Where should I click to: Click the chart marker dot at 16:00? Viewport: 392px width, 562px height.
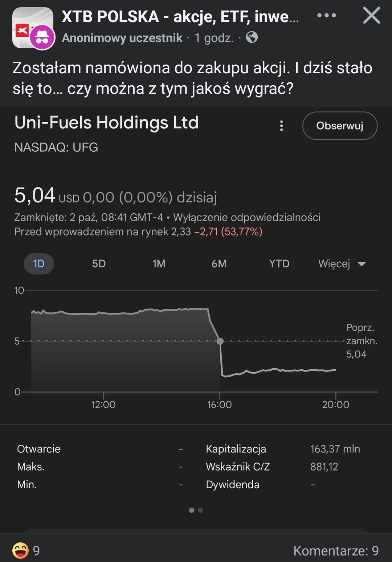click(220, 341)
